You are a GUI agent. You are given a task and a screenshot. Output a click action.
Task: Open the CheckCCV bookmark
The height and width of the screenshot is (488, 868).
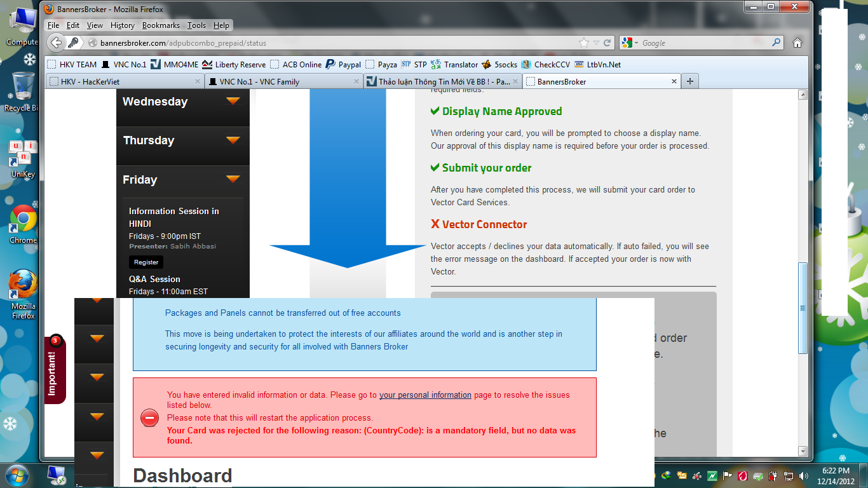pos(546,64)
